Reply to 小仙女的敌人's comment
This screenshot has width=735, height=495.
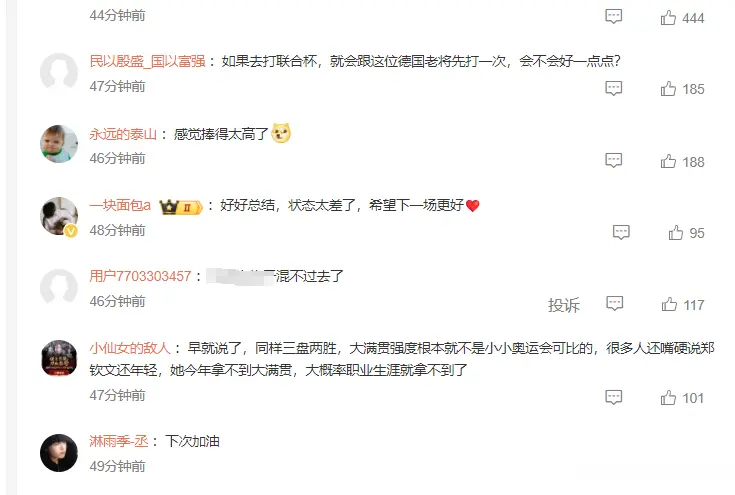(x=614, y=397)
